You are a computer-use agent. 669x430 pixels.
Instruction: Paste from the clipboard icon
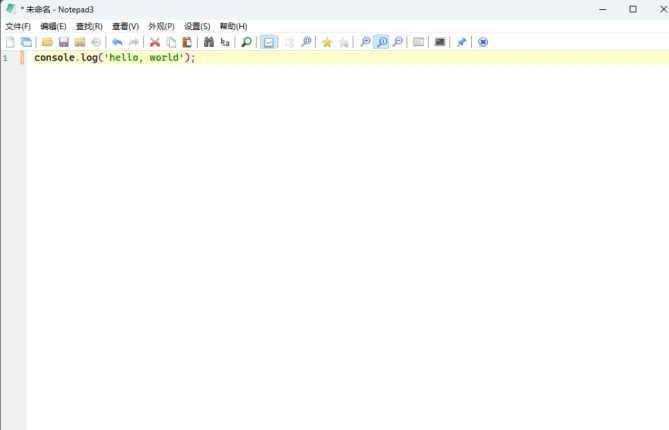click(187, 42)
